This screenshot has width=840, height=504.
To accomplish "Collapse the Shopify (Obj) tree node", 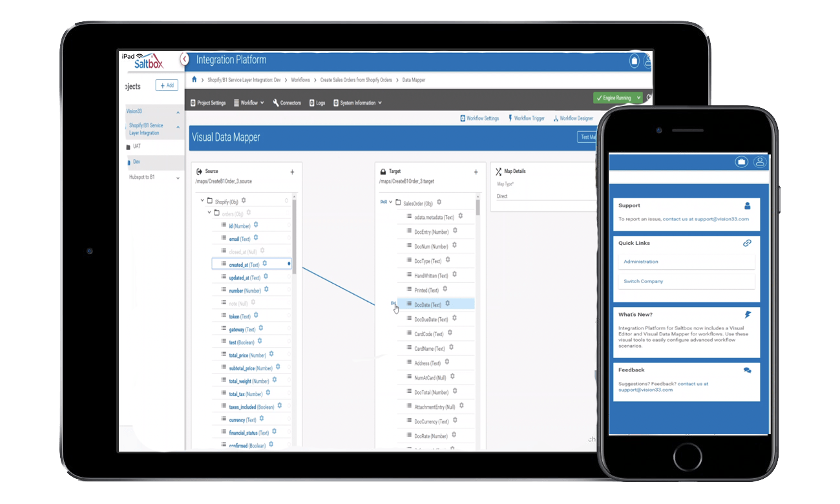I will pos(202,201).
